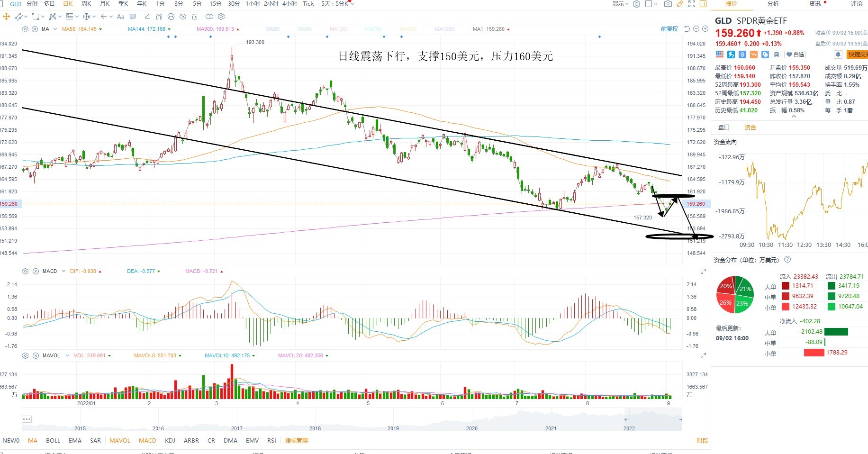Expand the 显示 display dropdown
The image size is (868, 454).
pos(620,4)
